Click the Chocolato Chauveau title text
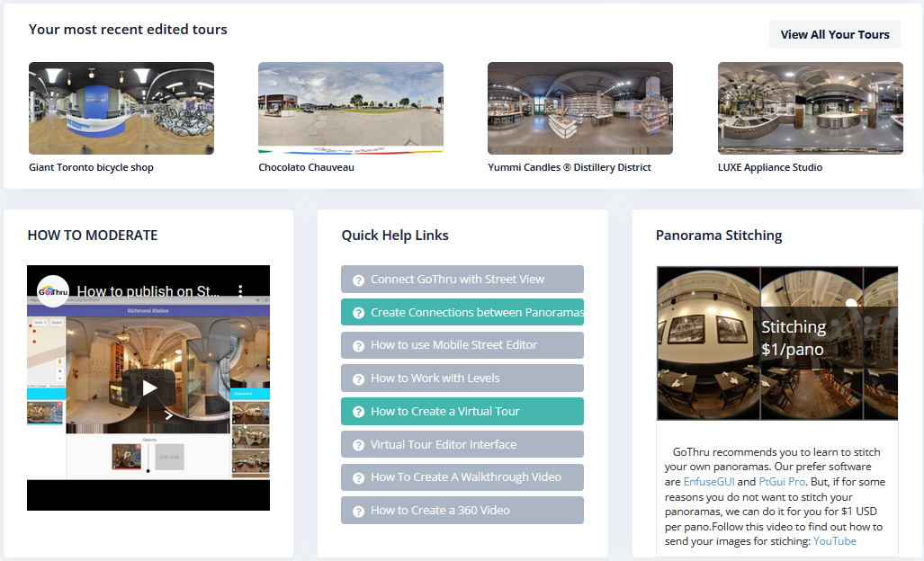The width and height of the screenshot is (924, 561). coord(307,167)
